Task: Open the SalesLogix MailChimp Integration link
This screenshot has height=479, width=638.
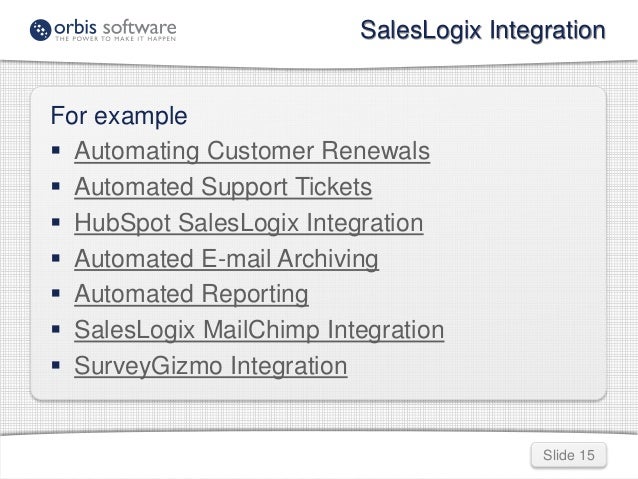Action: [260, 331]
